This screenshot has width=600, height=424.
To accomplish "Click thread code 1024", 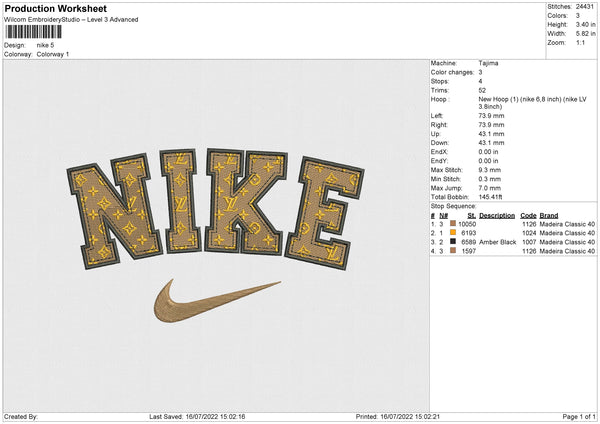I will tap(529, 233).
